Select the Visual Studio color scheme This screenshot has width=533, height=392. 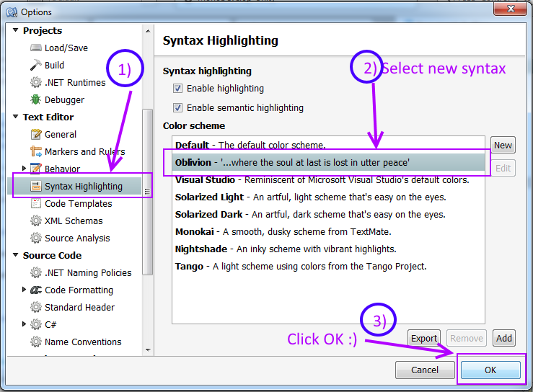click(328, 179)
